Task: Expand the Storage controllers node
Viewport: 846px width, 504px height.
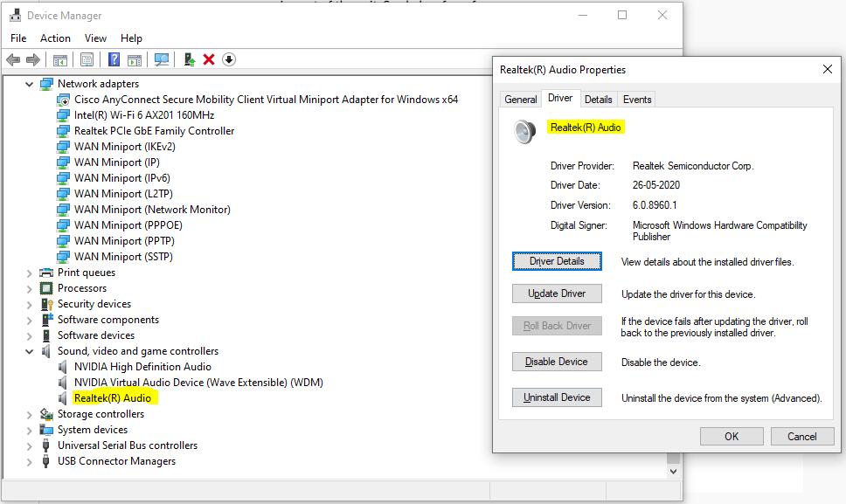Action: (x=29, y=415)
